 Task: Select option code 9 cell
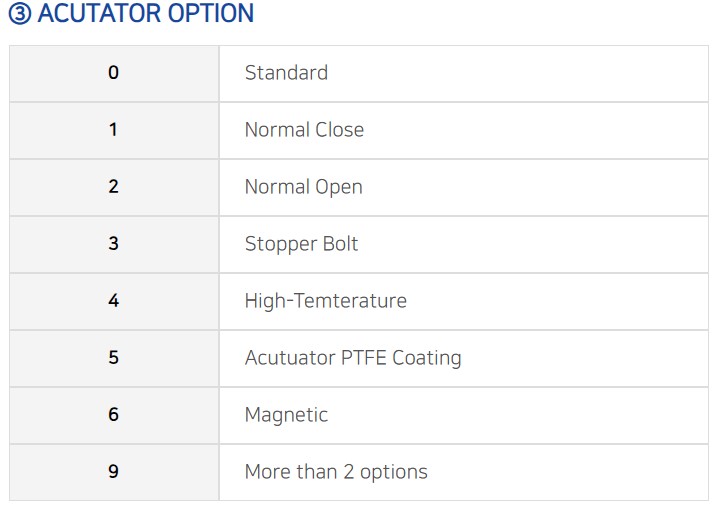[x=114, y=472]
